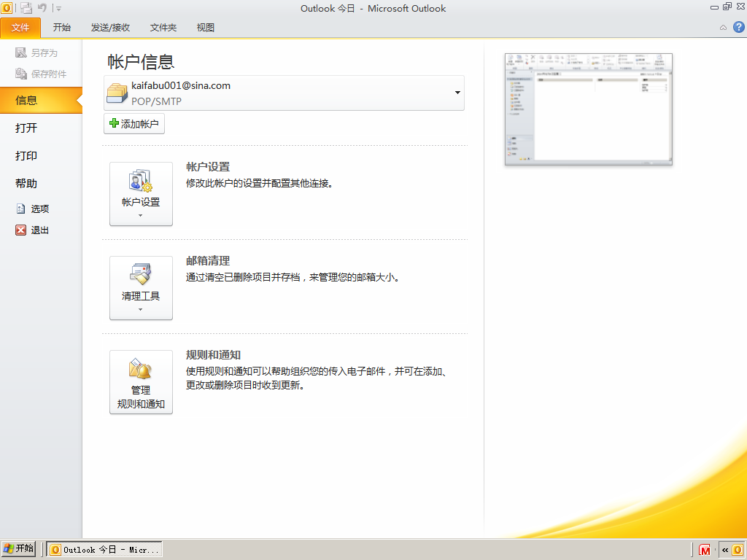Switch to the 开始 ribbon tab
Image resolution: width=747 pixels, height=560 pixels.
tap(62, 28)
